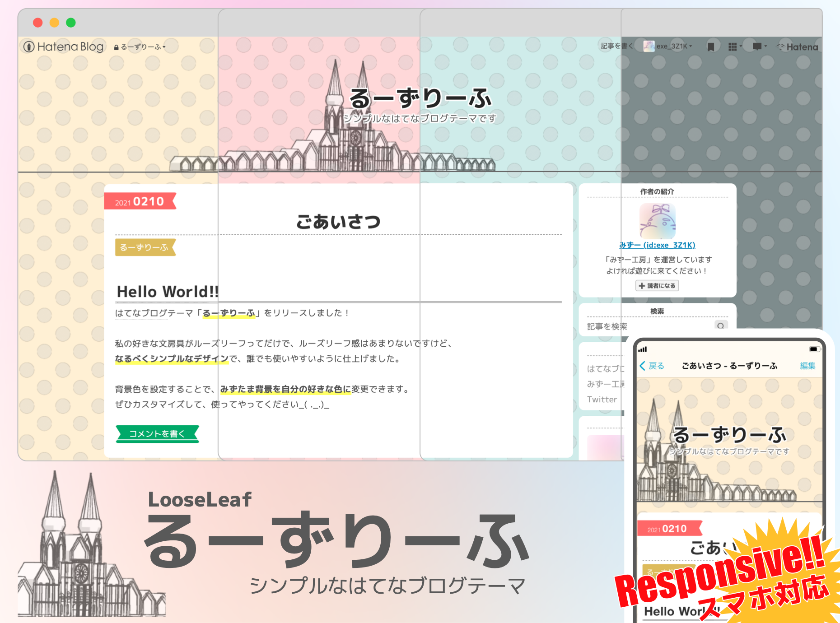Image resolution: width=840 pixels, height=623 pixels.
Task: Click the 記事を検索 search field
Action: pyautogui.click(x=650, y=326)
